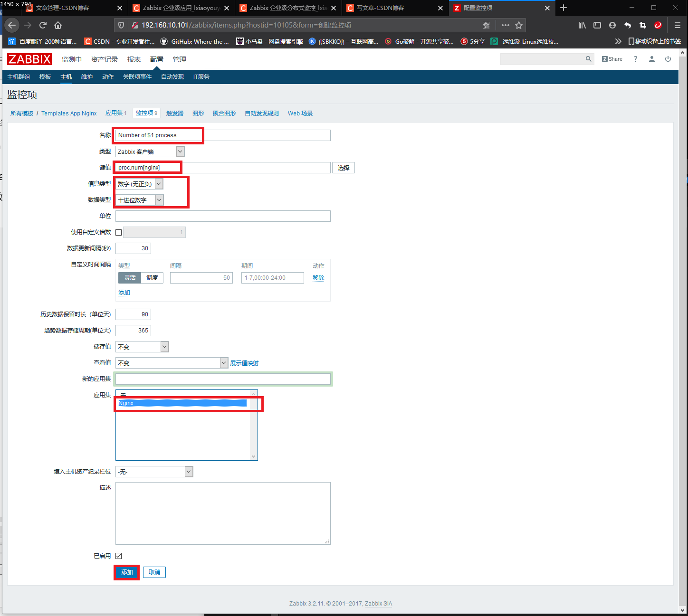Close the 配置监控项 browser tab

pos(547,8)
